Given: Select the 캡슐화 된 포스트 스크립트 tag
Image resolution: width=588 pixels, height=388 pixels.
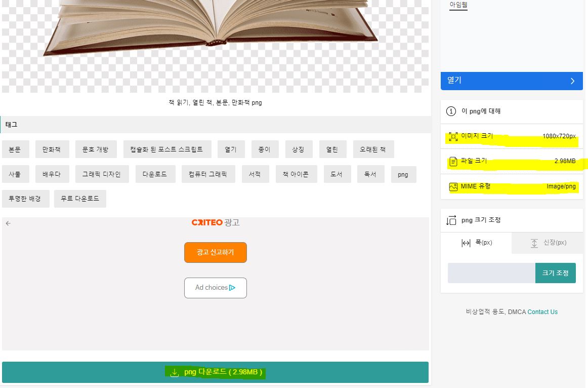Looking at the screenshot, I should pyautogui.click(x=167, y=149).
